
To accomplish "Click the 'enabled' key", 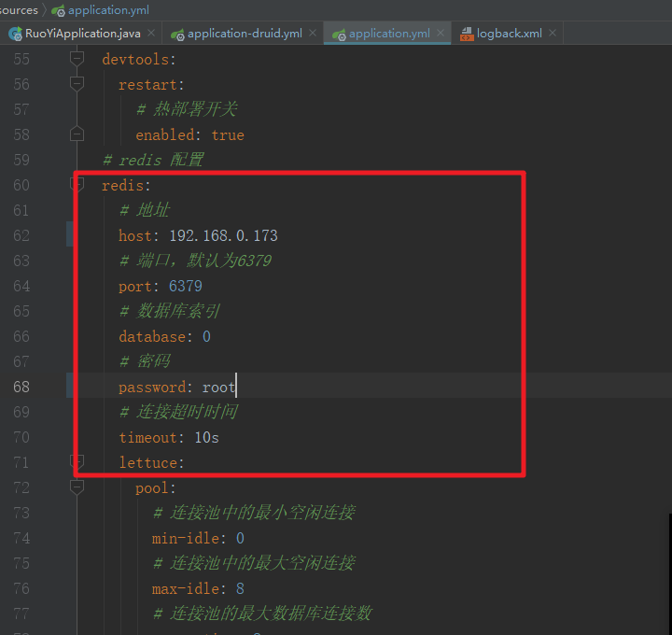I will point(165,135).
